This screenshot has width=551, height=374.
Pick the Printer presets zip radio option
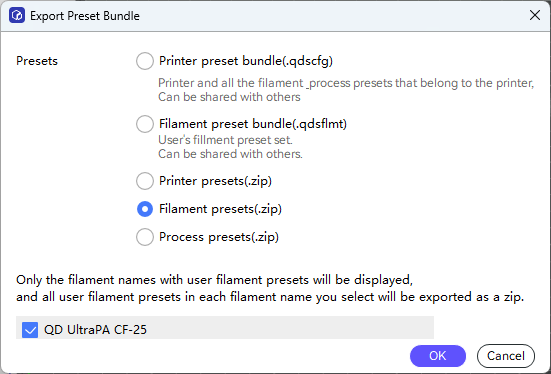coord(145,181)
